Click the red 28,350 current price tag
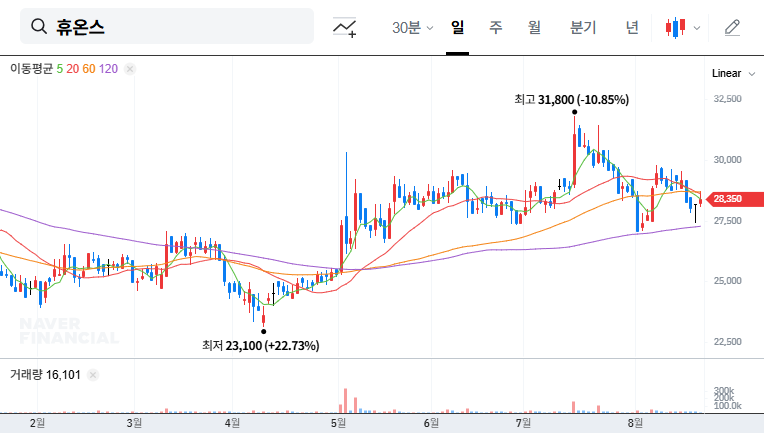764x433 pixels. 725,199
